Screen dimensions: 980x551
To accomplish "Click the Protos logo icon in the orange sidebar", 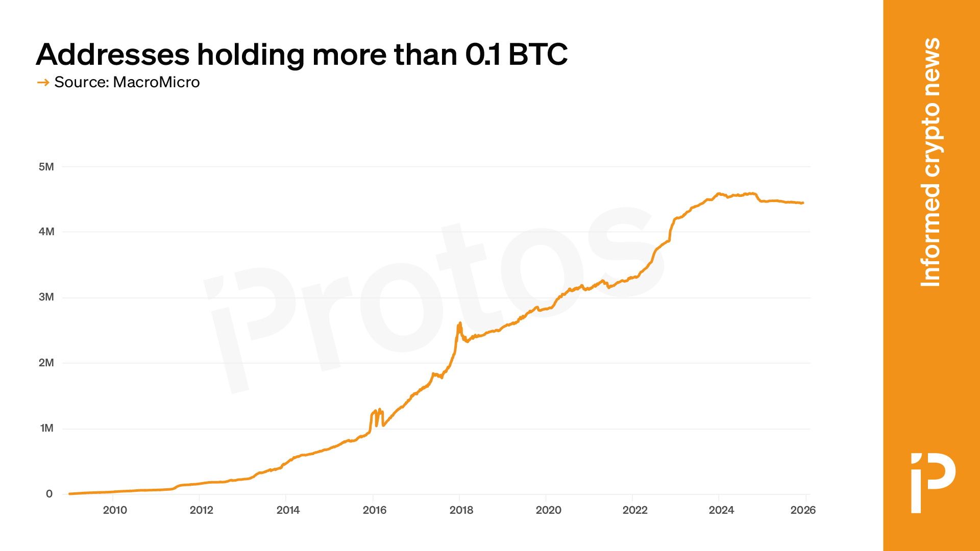I will pos(933,482).
